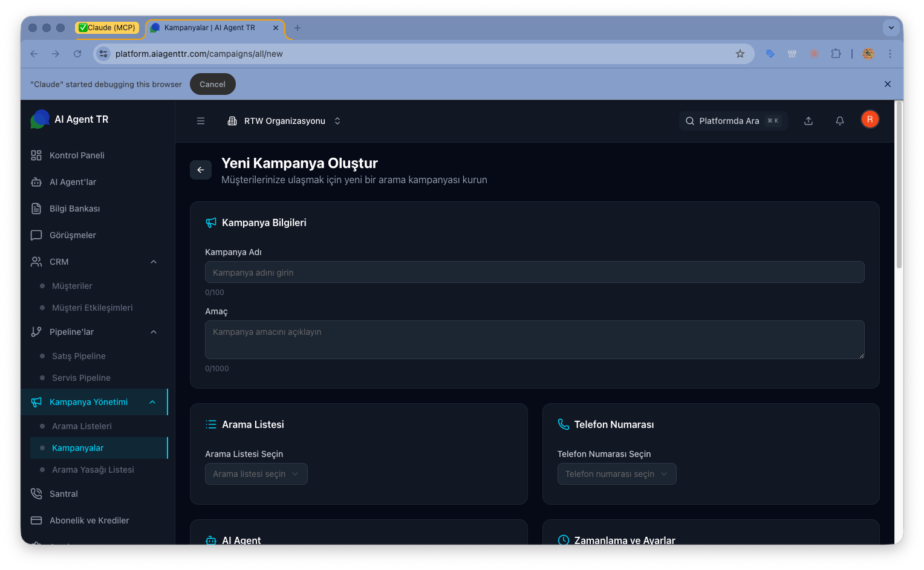Click the Kampanya Bilgileri megaphone icon
The height and width of the screenshot is (570, 924).
(211, 223)
